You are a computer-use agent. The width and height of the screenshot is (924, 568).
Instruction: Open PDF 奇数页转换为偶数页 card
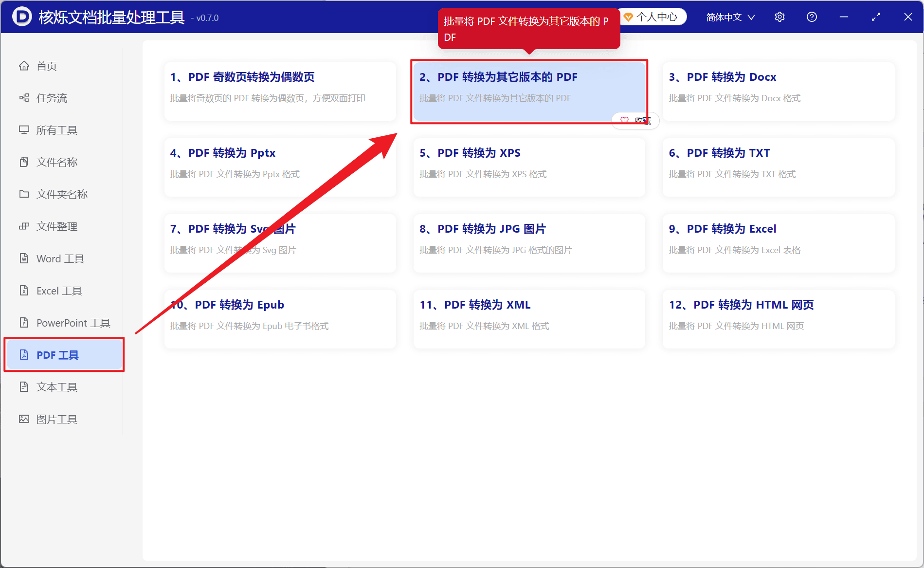pyautogui.click(x=280, y=91)
